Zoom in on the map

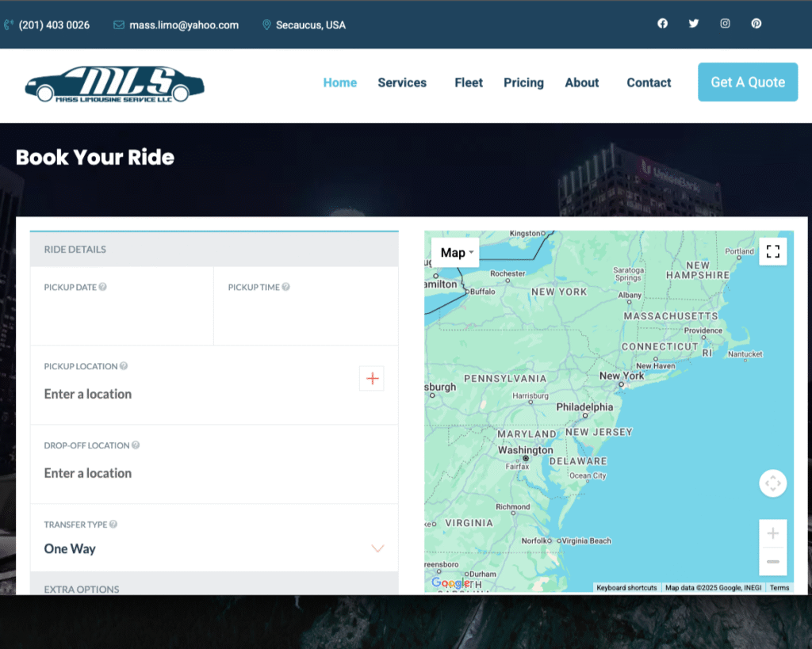pyautogui.click(x=773, y=533)
